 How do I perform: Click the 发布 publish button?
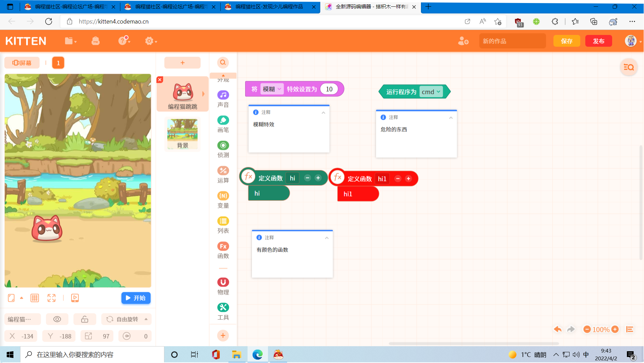click(x=599, y=41)
